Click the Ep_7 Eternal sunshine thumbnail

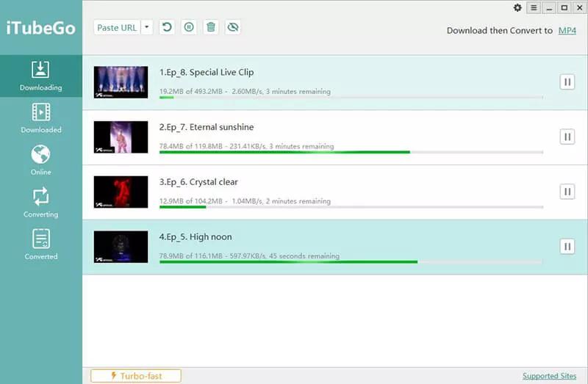[x=121, y=137]
